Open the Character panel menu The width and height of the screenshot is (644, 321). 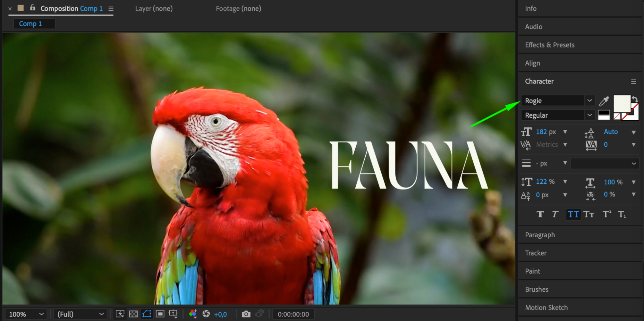pyautogui.click(x=633, y=82)
